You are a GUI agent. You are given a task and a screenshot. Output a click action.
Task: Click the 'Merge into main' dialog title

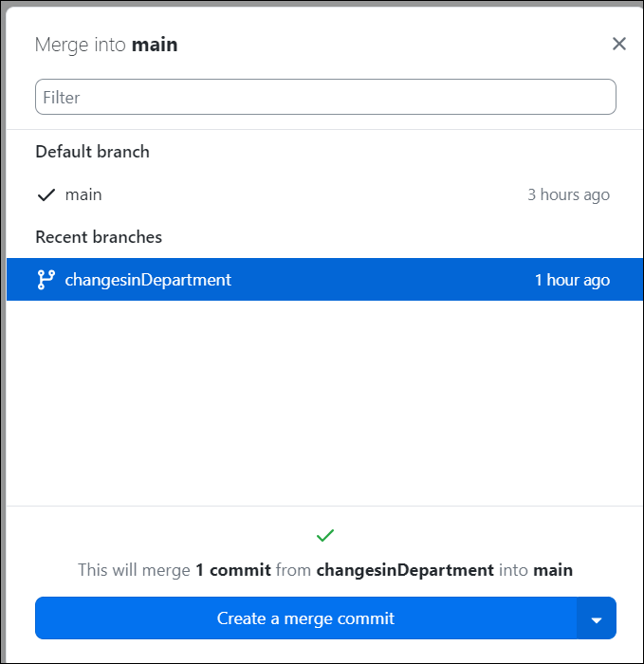pyautogui.click(x=106, y=45)
